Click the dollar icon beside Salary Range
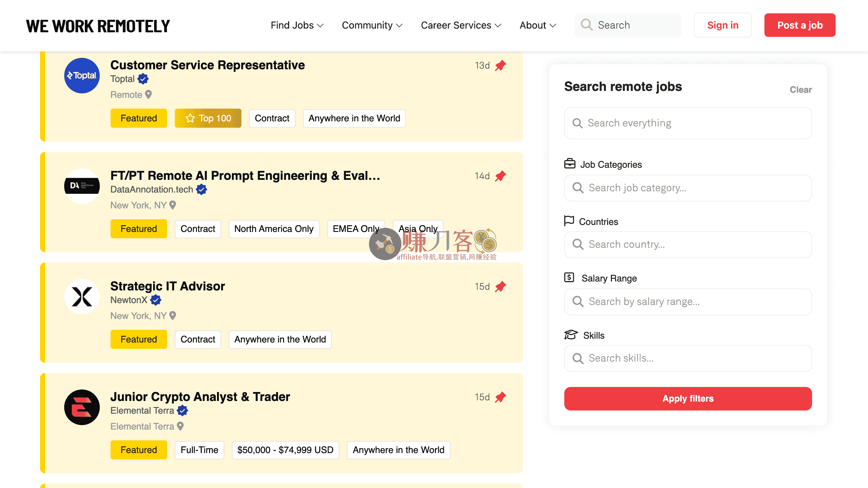The image size is (868, 488). click(569, 277)
